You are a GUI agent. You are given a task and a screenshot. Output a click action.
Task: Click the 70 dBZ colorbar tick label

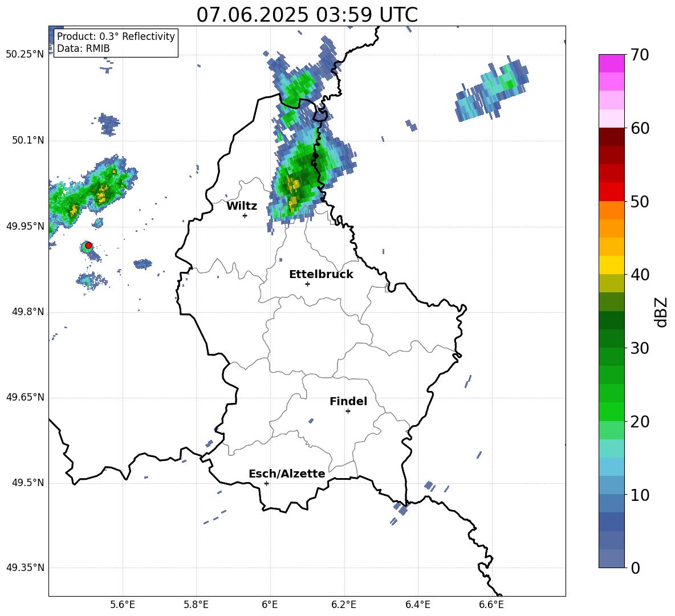click(640, 55)
